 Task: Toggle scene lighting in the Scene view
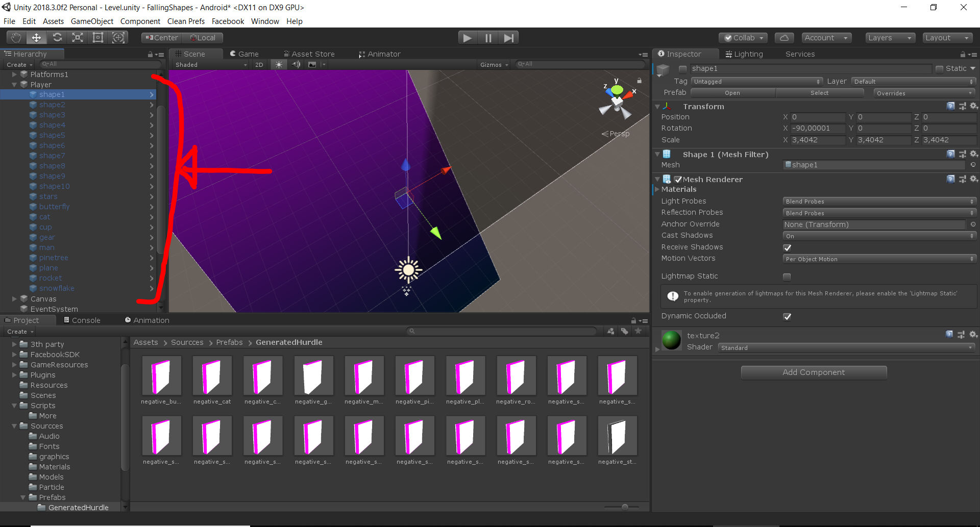(279, 64)
